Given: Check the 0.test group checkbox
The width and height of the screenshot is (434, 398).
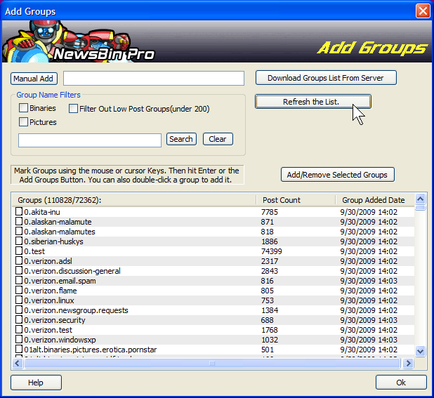Looking at the screenshot, I should 19,251.
